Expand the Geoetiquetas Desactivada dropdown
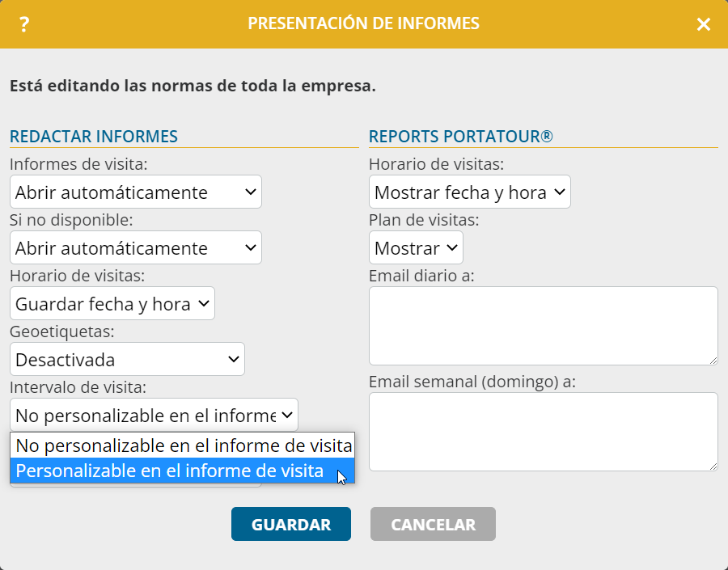The image size is (728, 570). tap(127, 359)
